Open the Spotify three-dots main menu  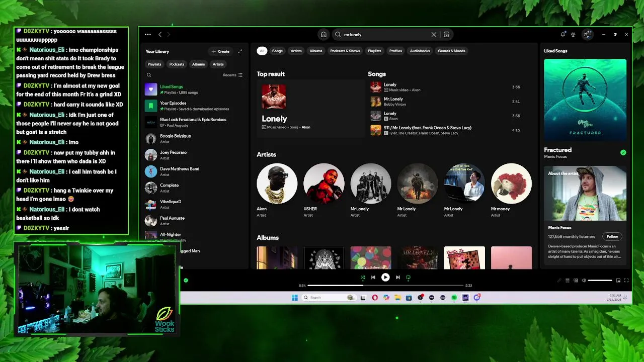click(147, 35)
